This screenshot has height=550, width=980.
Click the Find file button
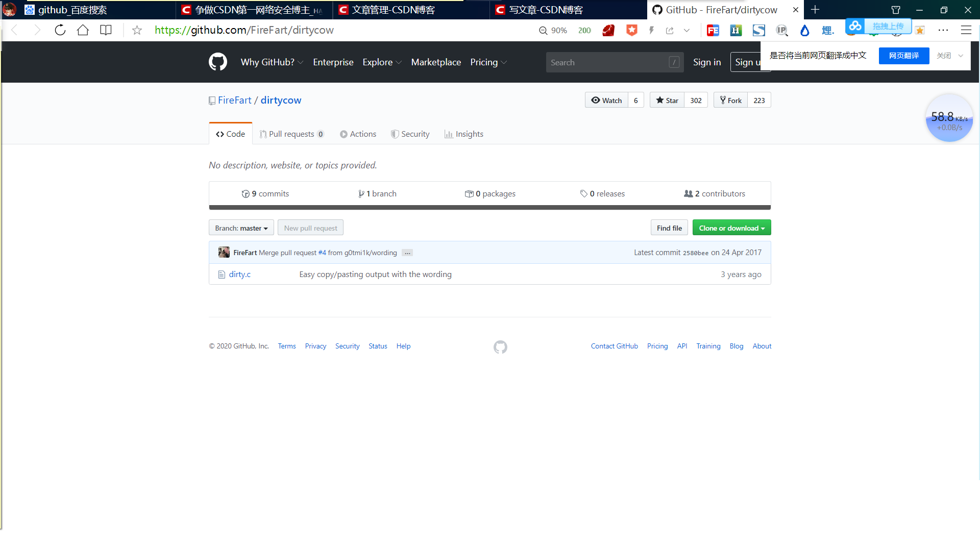[x=669, y=228]
